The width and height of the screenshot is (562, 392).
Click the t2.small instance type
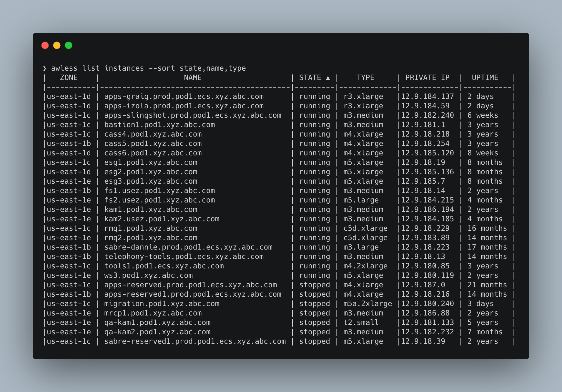(361, 323)
